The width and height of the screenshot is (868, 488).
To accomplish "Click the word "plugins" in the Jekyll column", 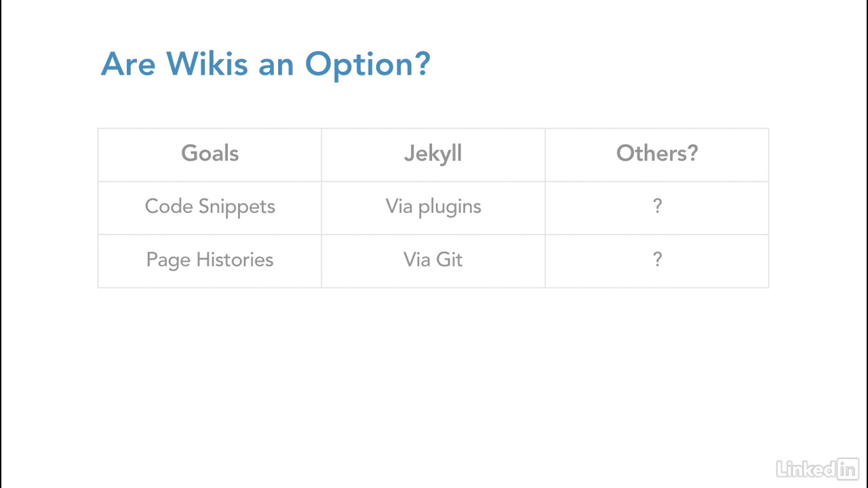I will pyautogui.click(x=450, y=207).
